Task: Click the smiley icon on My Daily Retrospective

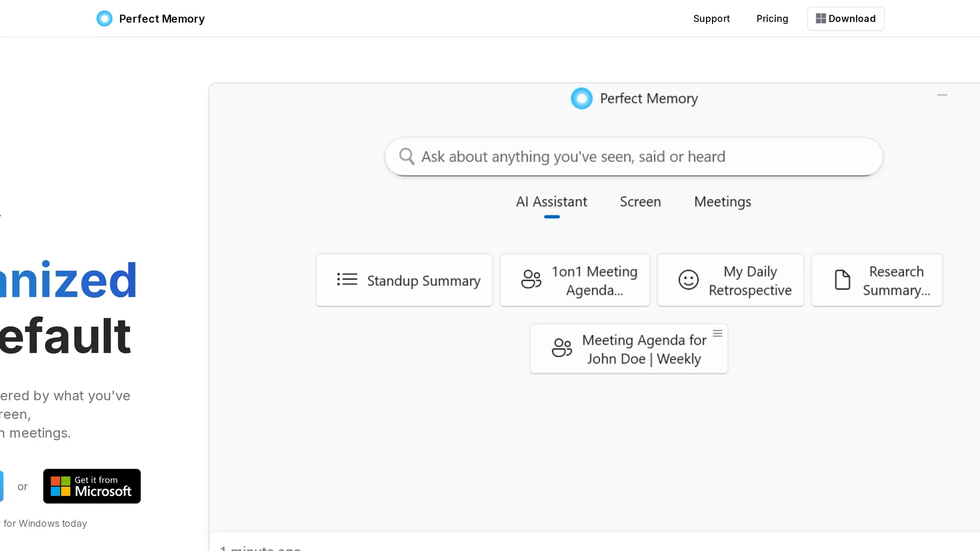Action: click(x=688, y=280)
